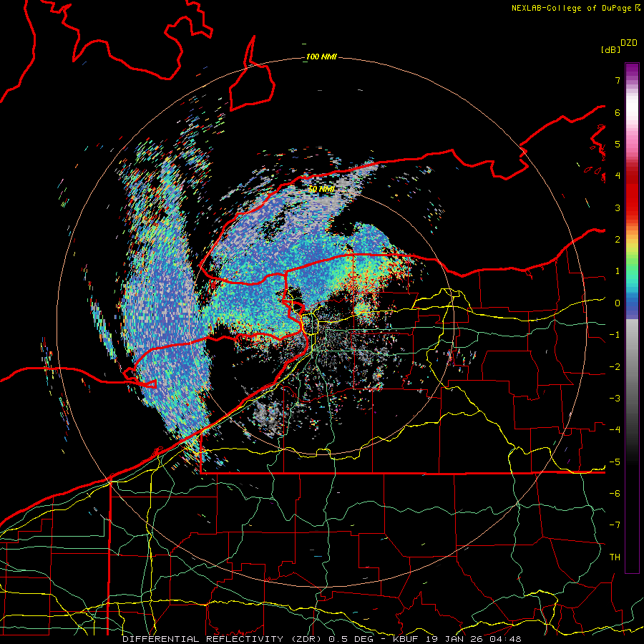Click the 0 value on the dB scale
Screen dimensions: 644x644
[618, 303]
